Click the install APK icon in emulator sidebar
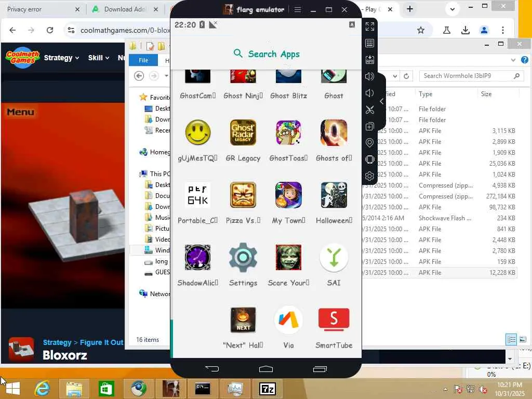This screenshot has width=532, height=399. point(370,60)
